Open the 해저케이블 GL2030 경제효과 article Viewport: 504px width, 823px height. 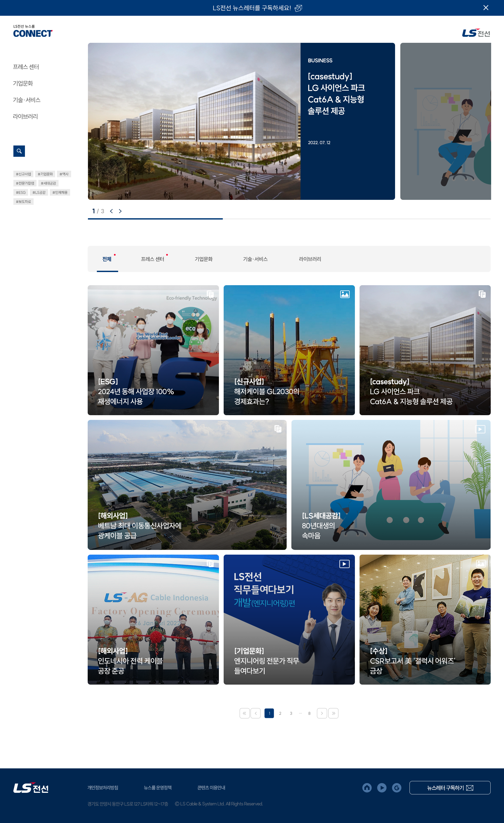click(x=289, y=350)
